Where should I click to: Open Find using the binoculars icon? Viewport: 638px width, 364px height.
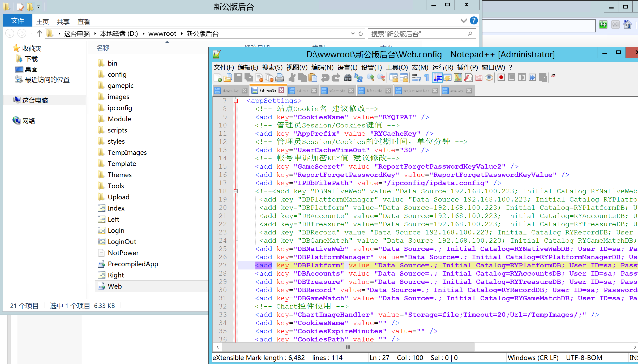(x=348, y=78)
